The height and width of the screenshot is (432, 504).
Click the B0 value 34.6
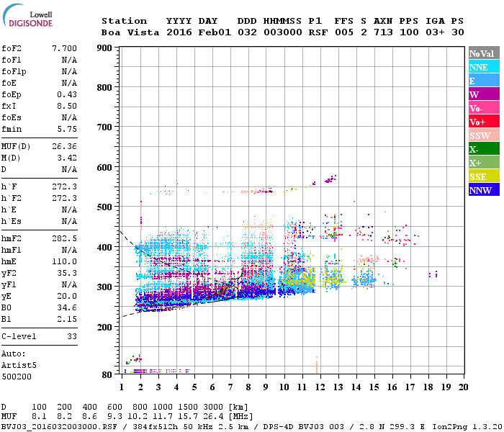[x=67, y=308]
